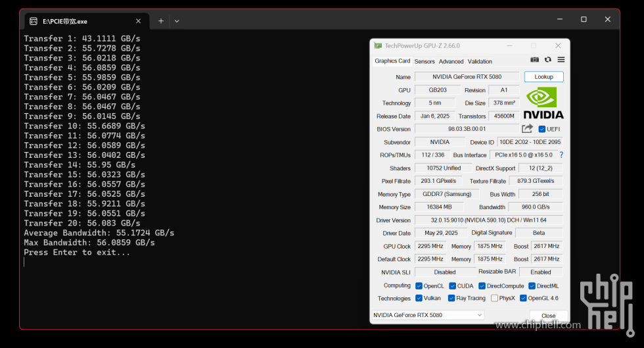Open terminal tab dropdown chevron

[177, 21]
